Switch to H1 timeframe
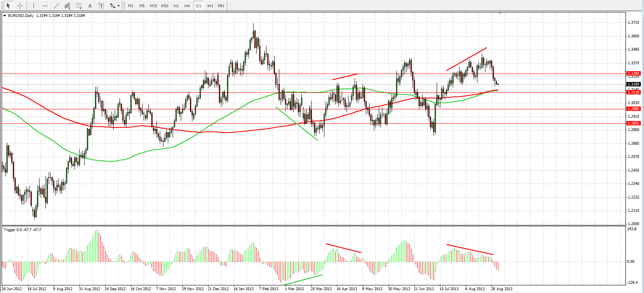644x293 pixels. (176, 6)
